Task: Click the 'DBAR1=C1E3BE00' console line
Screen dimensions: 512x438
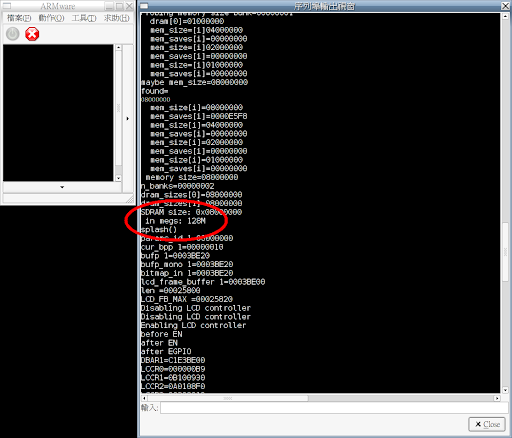Action: point(173,360)
